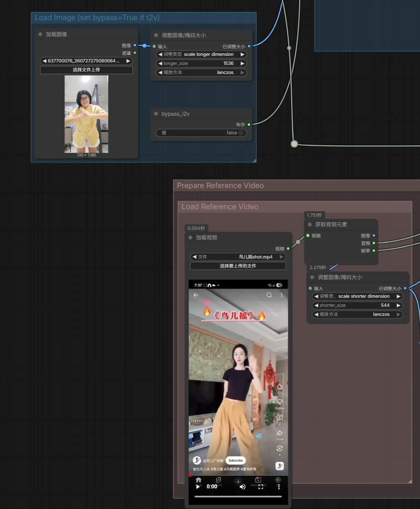Click the 遮罩 output slot of 加载图像

click(x=135, y=53)
